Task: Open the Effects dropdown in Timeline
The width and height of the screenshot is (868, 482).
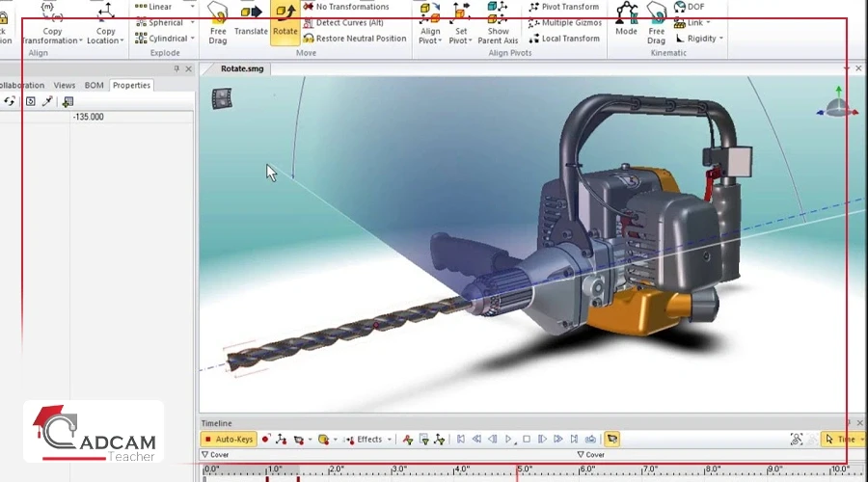Action: [x=367, y=440]
